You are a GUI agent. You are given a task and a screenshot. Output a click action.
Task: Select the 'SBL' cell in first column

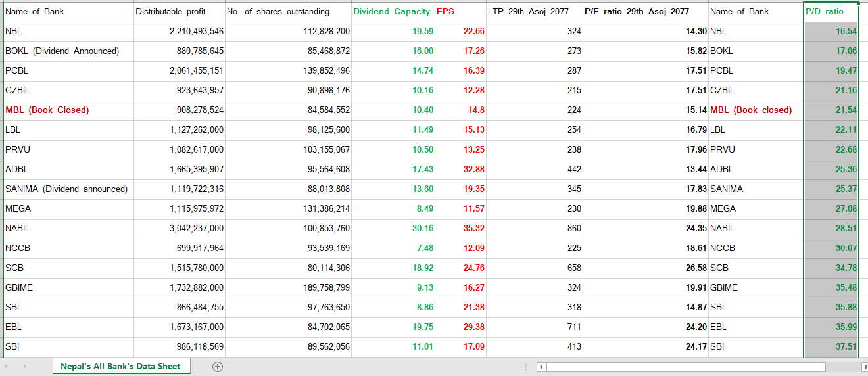[x=68, y=307]
